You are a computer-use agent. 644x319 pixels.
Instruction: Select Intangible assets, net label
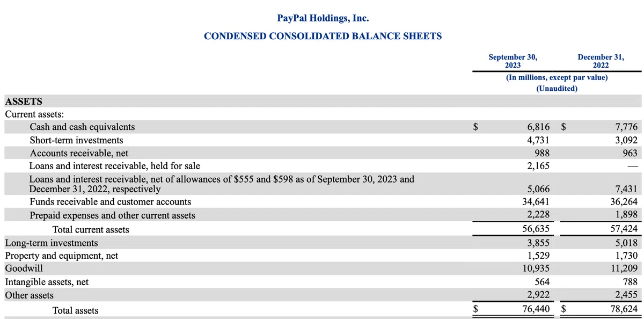(x=47, y=282)
